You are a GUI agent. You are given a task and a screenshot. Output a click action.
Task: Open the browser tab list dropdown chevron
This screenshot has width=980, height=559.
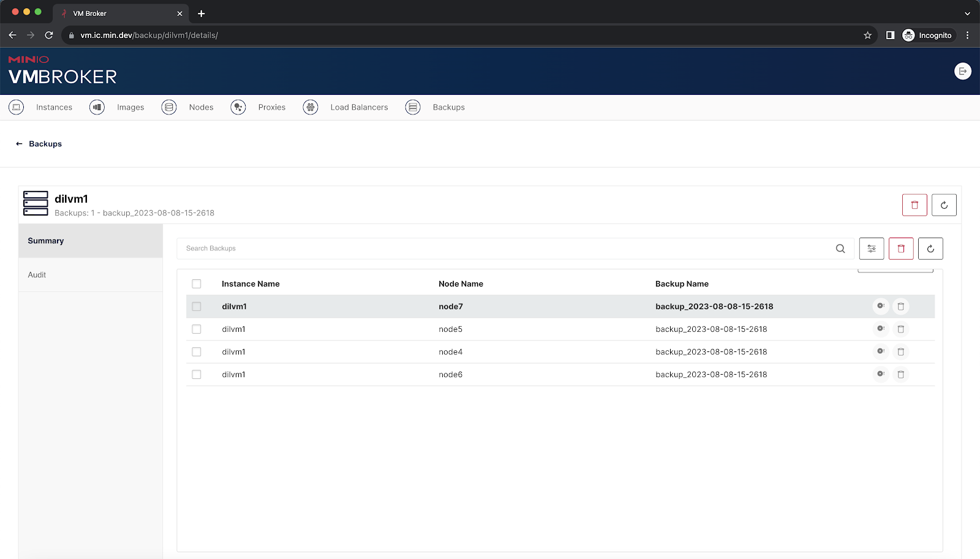(967, 13)
